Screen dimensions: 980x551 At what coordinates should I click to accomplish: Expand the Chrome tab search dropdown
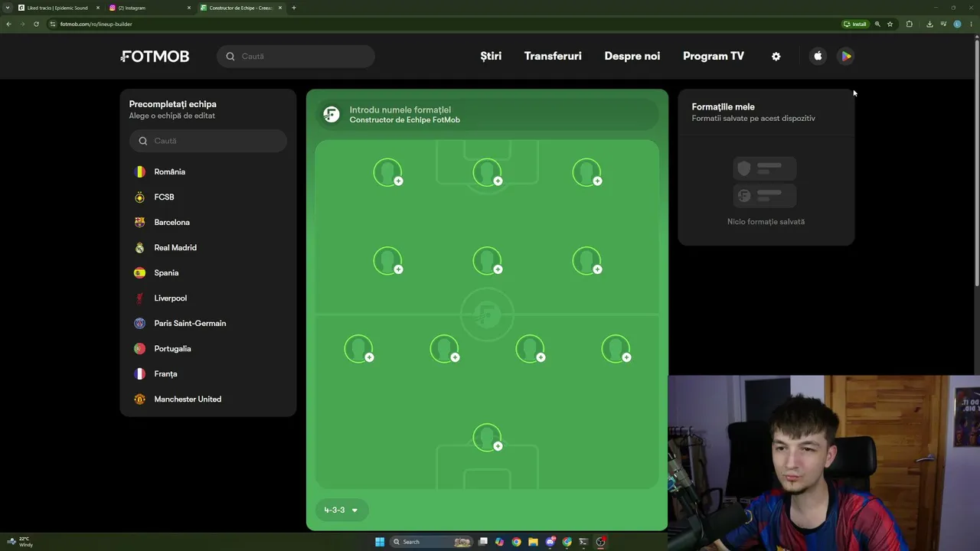pyautogui.click(x=7, y=8)
